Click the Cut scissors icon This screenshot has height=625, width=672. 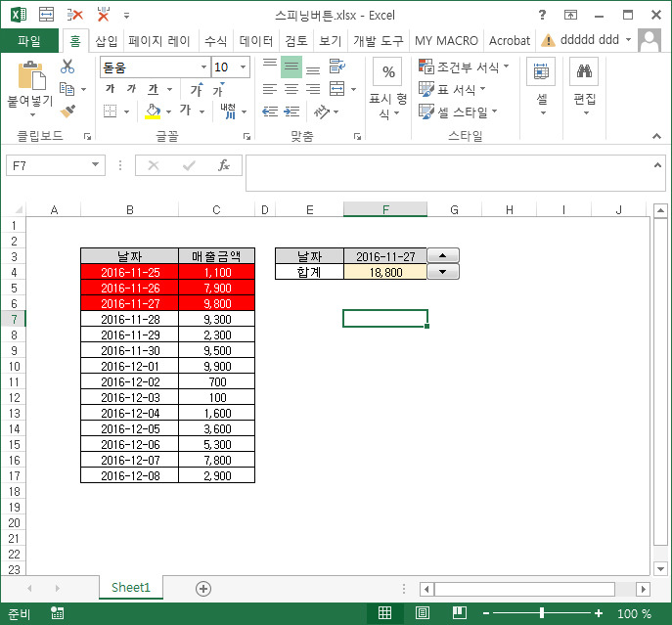point(67,67)
